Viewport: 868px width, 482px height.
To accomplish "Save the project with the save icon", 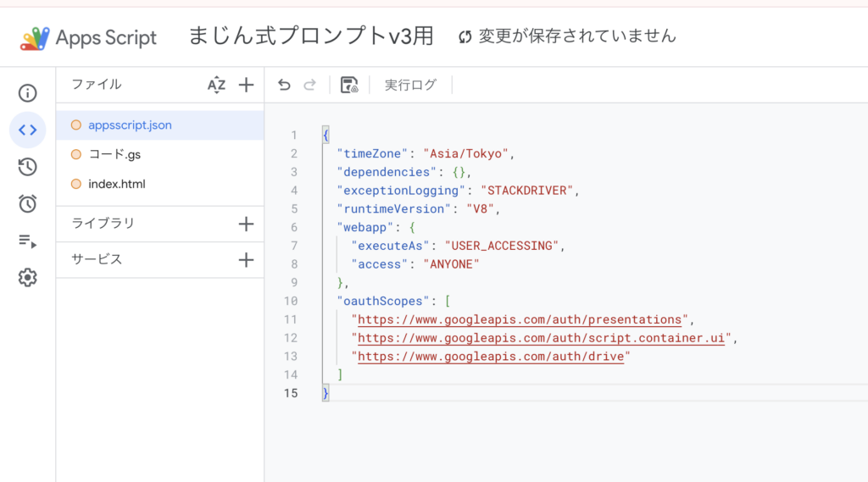I will pyautogui.click(x=348, y=85).
